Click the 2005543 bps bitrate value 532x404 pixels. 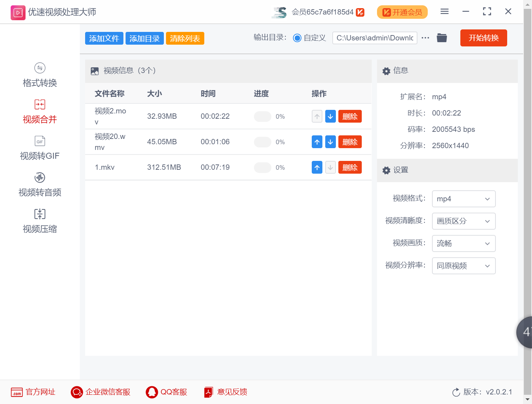point(454,129)
